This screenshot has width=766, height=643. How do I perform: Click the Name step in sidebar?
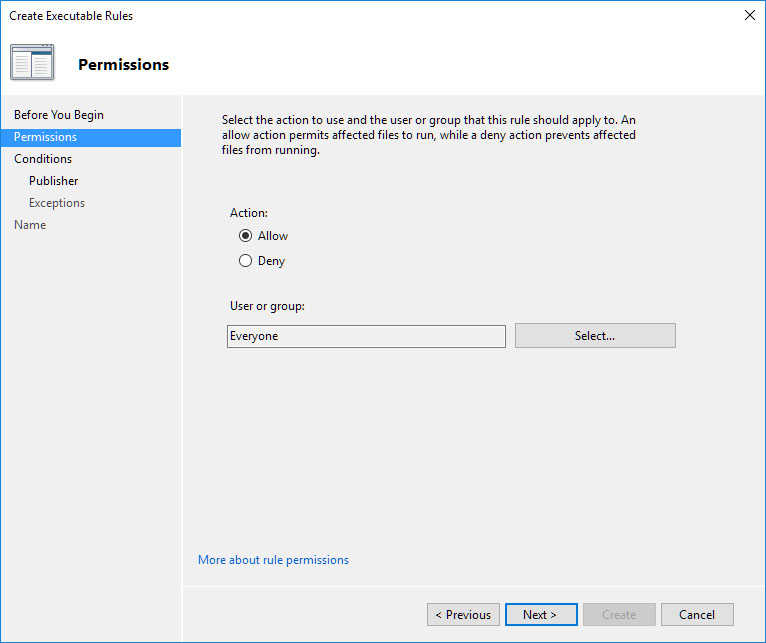pos(30,225)
